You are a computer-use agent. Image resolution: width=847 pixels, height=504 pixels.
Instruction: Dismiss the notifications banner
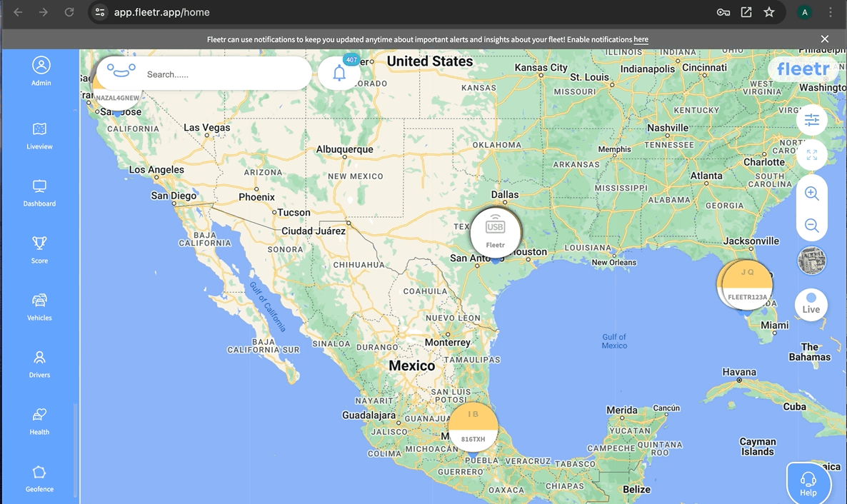point(824,39)
